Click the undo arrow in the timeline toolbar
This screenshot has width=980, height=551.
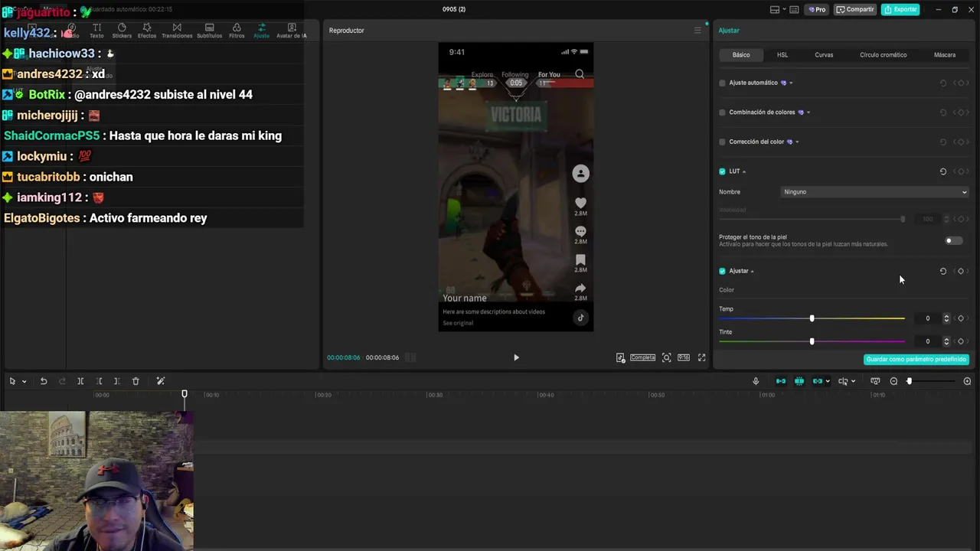click(44, 381)
